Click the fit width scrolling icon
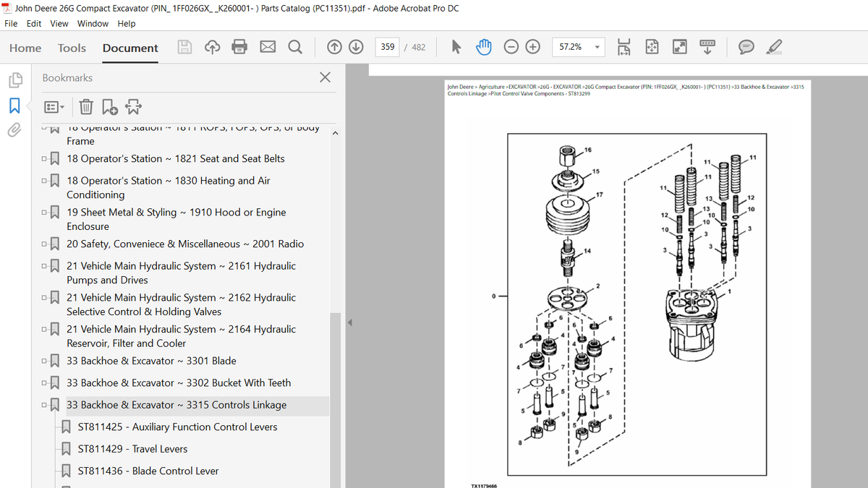 (x=624, y=47)
